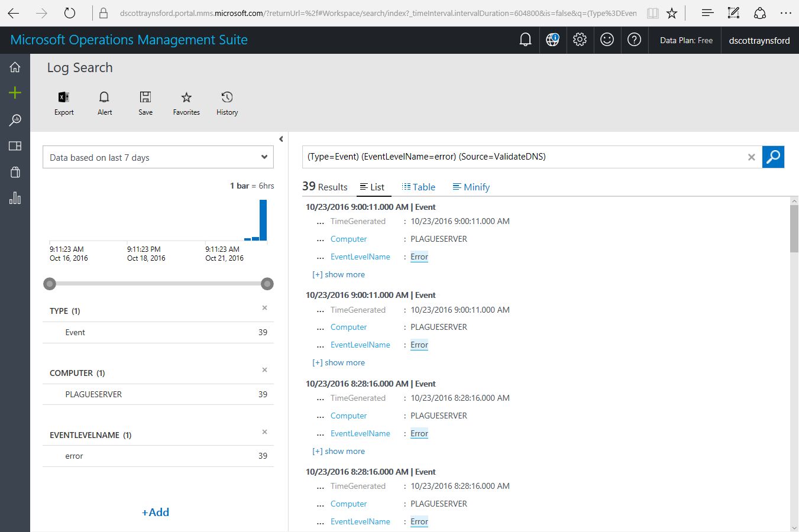This screenshot has height=532, width=799.
Task: Go to the Home icon in sidebar
Action: (x=15, y=67)
